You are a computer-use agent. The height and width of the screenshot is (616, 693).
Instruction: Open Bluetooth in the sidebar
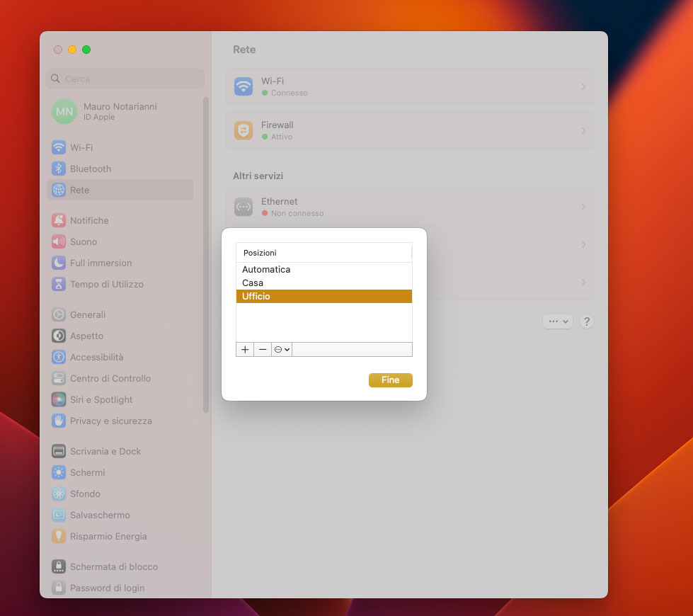point(120,169)
